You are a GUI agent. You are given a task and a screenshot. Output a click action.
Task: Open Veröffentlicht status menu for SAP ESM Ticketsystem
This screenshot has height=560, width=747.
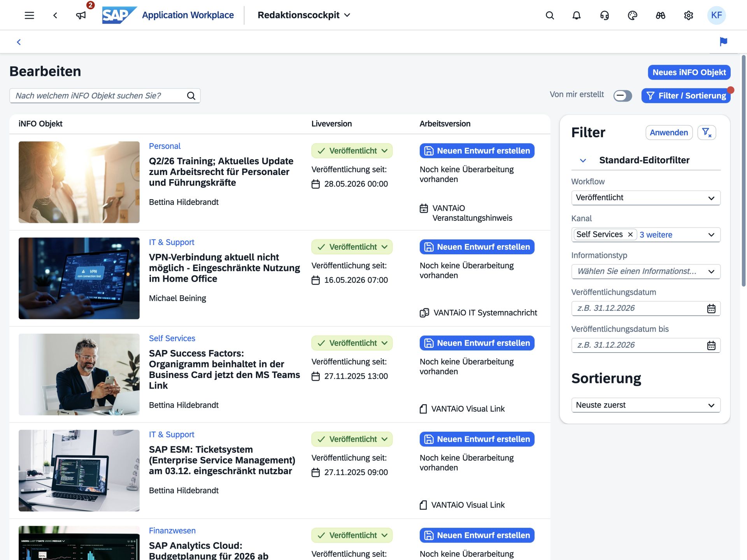(x=352, y=439)
